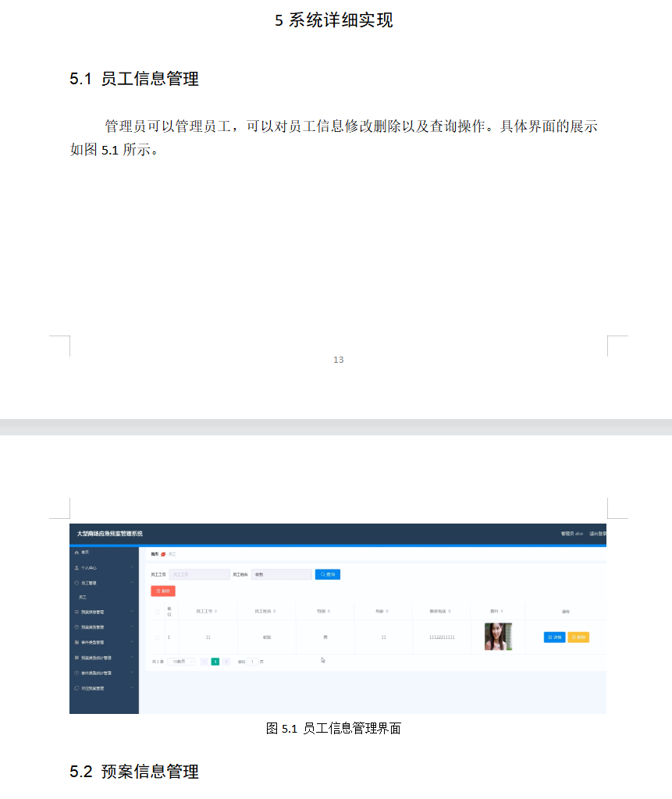The height and width of the screenshot is (799, 672).
Task: Click the red breadcrumb icon after 首页
Action: click(x=162, y=556)
